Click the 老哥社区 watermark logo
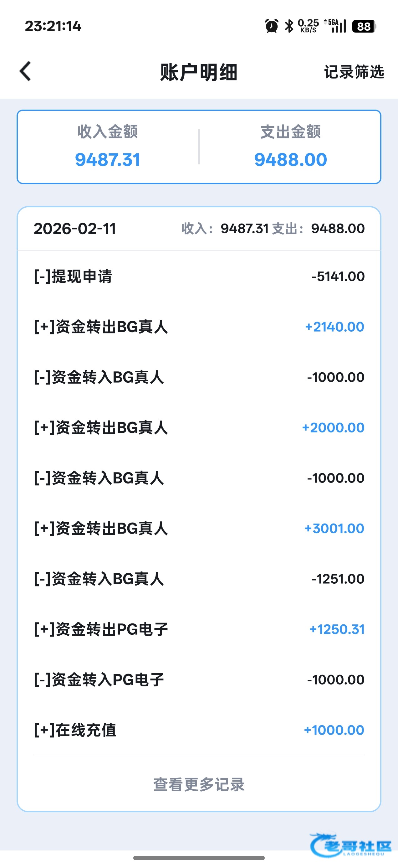The height and width of the screenshot is (868, 398). [350, 845]
